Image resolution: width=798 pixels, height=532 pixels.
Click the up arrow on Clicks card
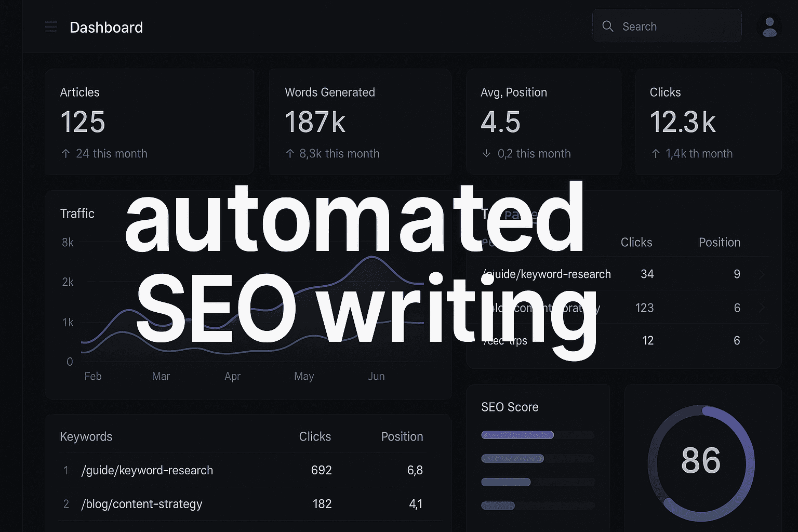coord(655,154)
